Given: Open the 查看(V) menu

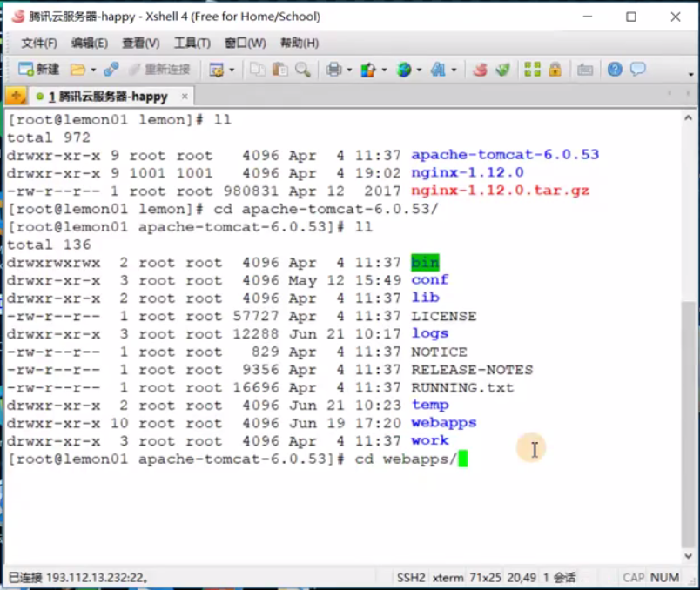Looking at the screenshot, I should pyautogui.click(x=141, y=44).
